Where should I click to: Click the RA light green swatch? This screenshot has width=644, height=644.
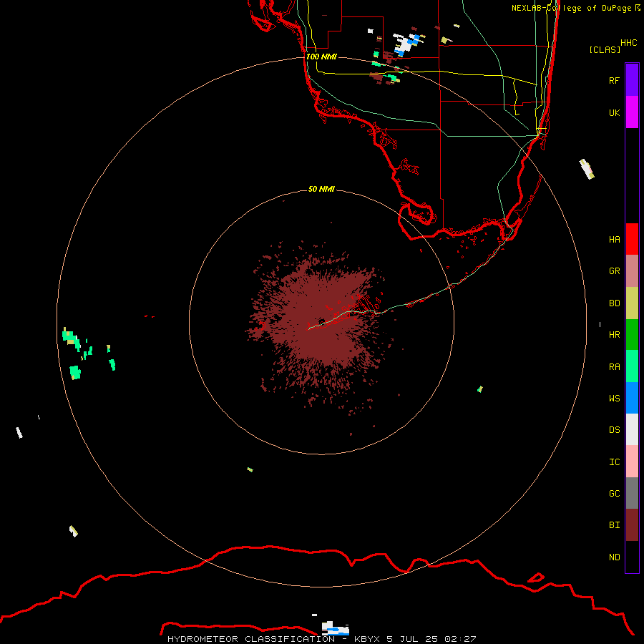(x=632, y=366)
